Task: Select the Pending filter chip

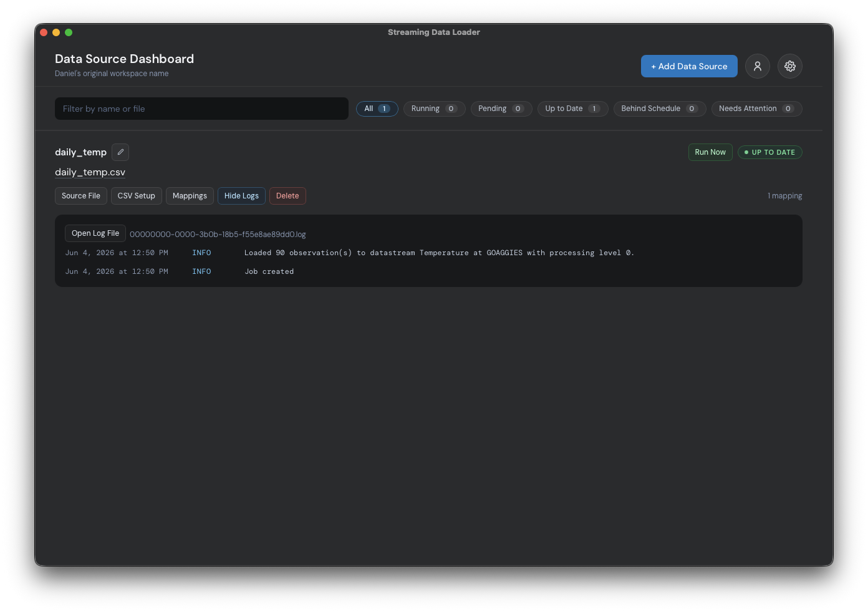Action: point(501,109)
